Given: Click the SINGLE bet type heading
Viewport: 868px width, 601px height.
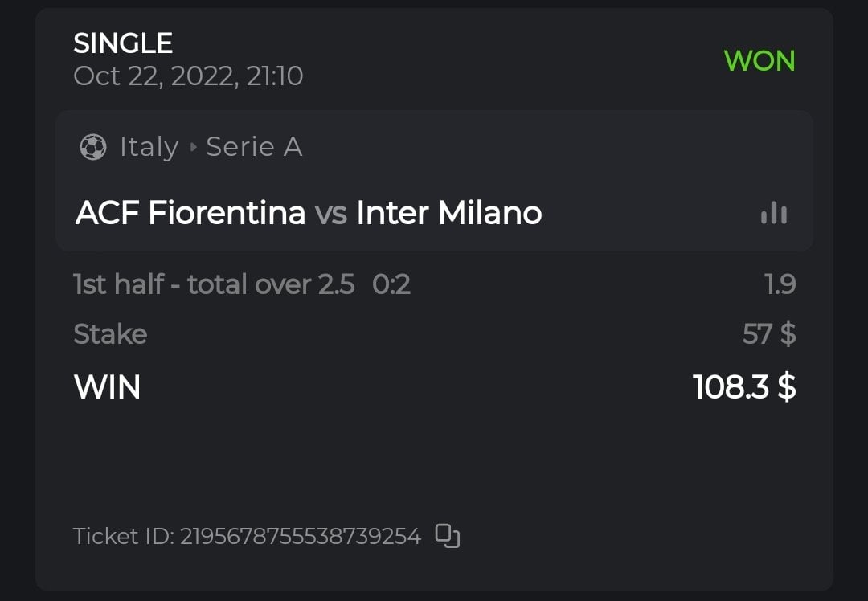Looking at the screenshot, I should tap(123, 43).
